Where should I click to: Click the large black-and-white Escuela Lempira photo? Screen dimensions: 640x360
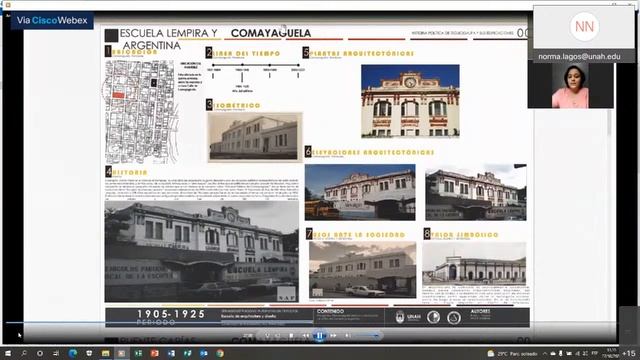click(202, 251)
